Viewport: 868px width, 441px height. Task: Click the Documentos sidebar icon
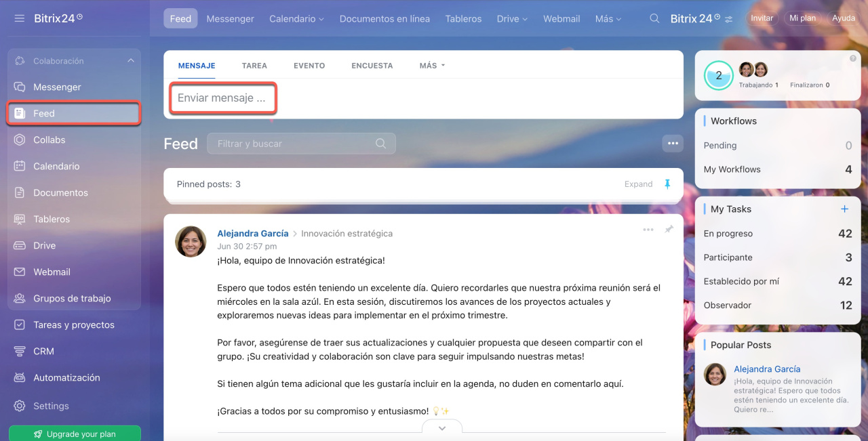pos(20,192)
